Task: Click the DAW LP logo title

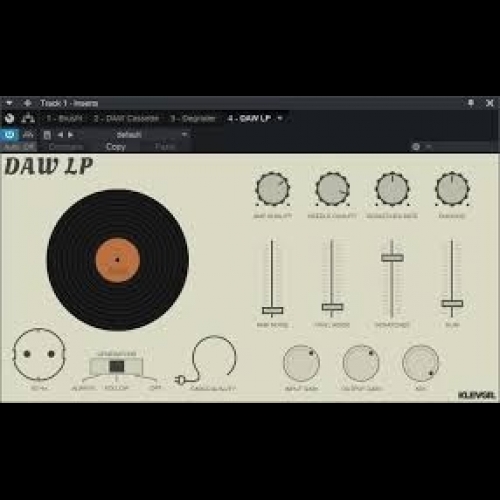Action: [x=49, y=166]
